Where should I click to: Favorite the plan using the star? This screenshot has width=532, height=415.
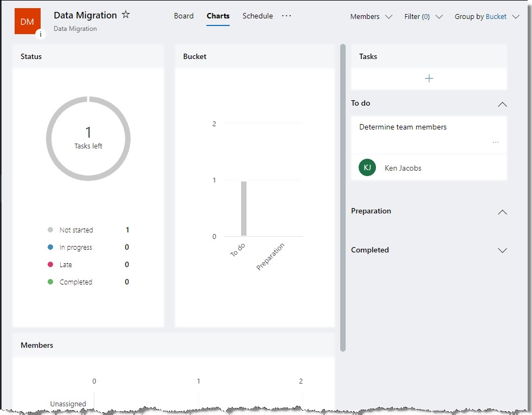click(125, 15)
